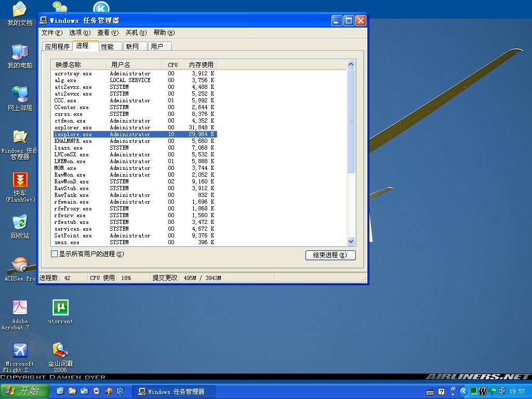
Task: Launch the Microsoft Flight Simulator icon
Action: pyautogui.click(x=20, y=357)
